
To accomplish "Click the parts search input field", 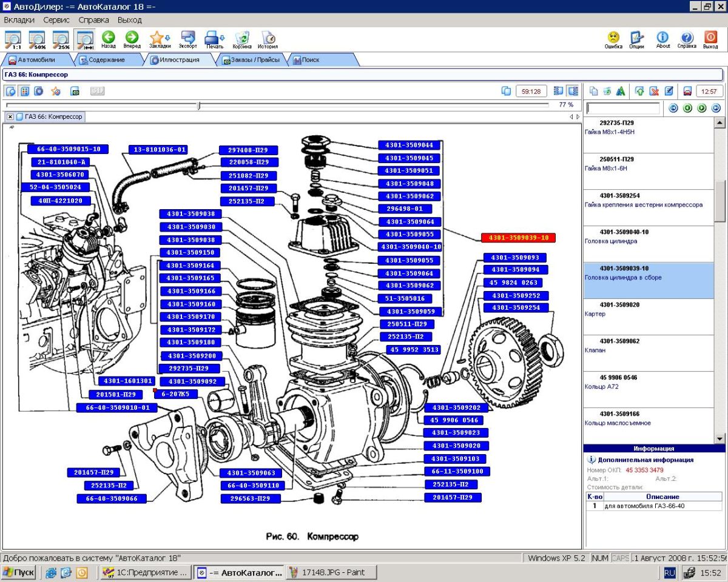I will coord(624,109).
